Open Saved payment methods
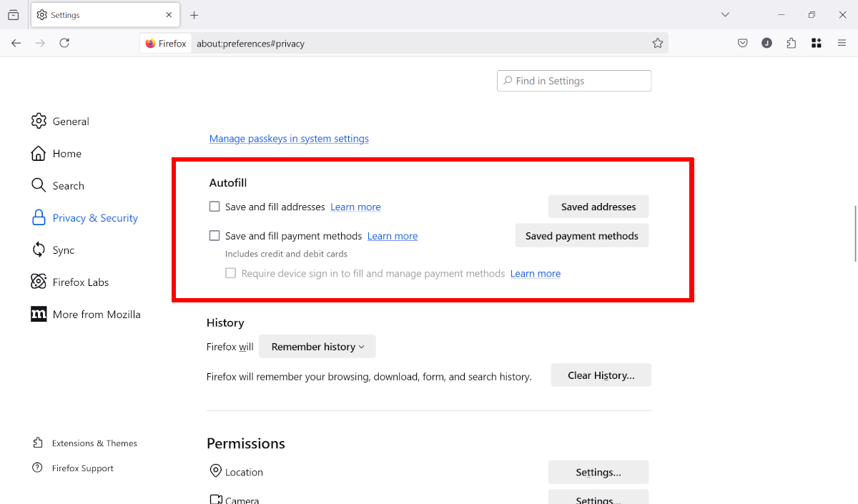The image size is (858, 504). point(582,235)
